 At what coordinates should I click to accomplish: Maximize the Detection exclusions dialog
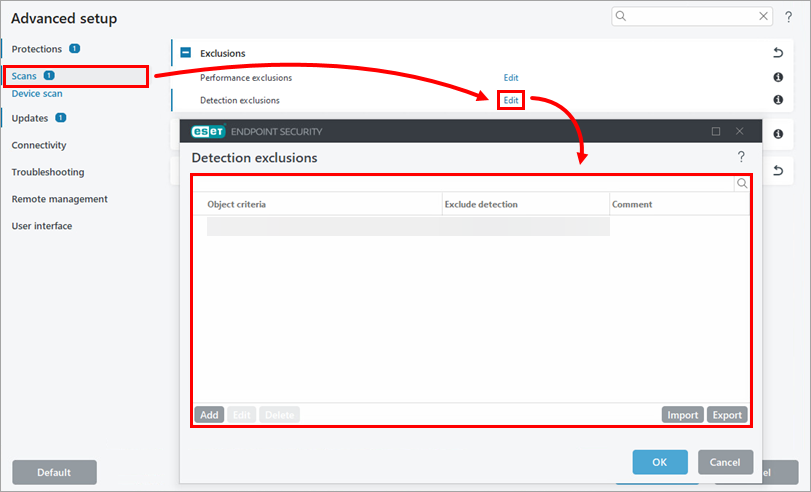[x=716, y=131]
